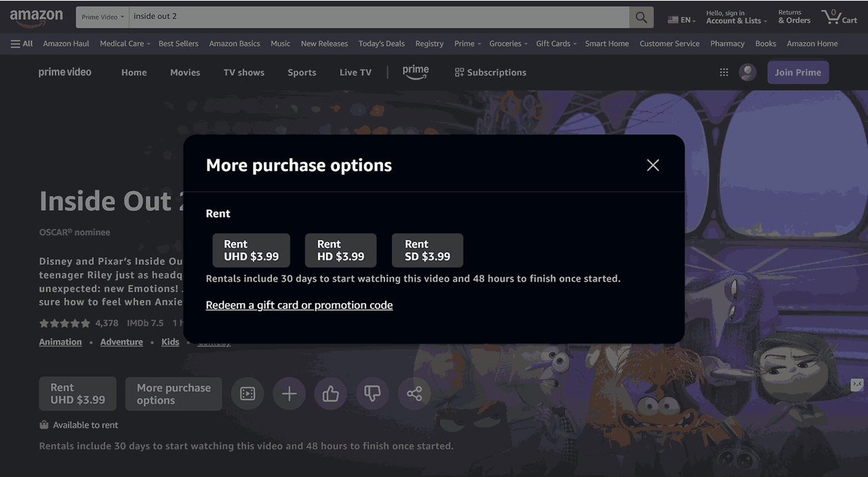Open the apps grid icon

click(x=724, y=73)
